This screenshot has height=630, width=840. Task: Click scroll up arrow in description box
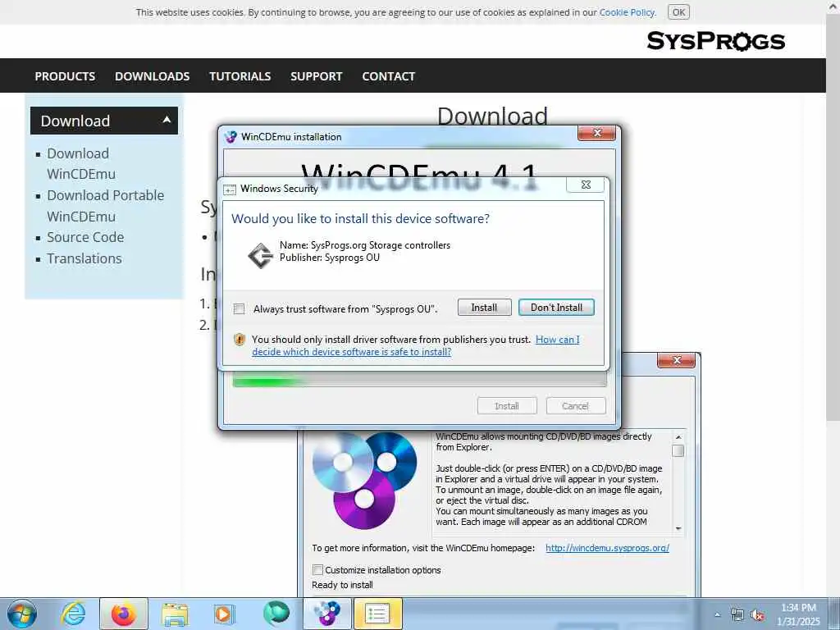pyautogui.click(x=678, y=437)
